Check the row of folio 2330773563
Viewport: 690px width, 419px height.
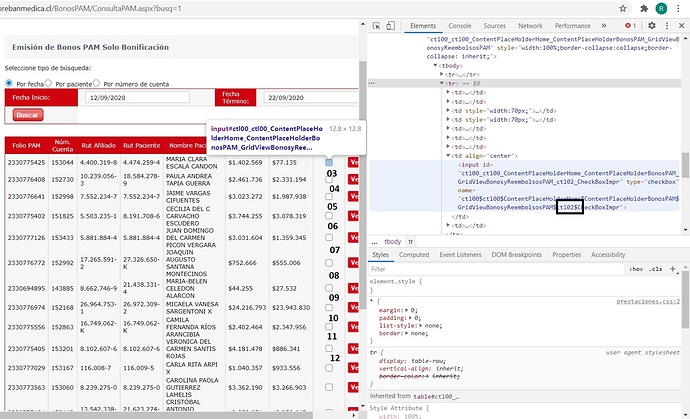click(x=329, y=387)
